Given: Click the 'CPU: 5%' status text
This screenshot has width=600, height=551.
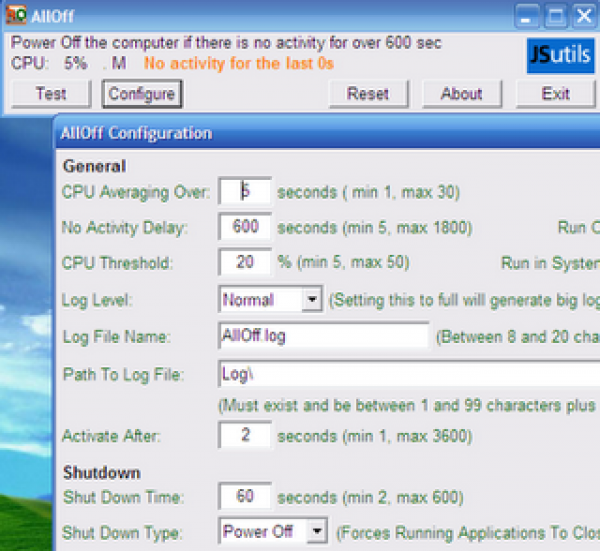Looking at the screenshot, I should coord(49,64).
